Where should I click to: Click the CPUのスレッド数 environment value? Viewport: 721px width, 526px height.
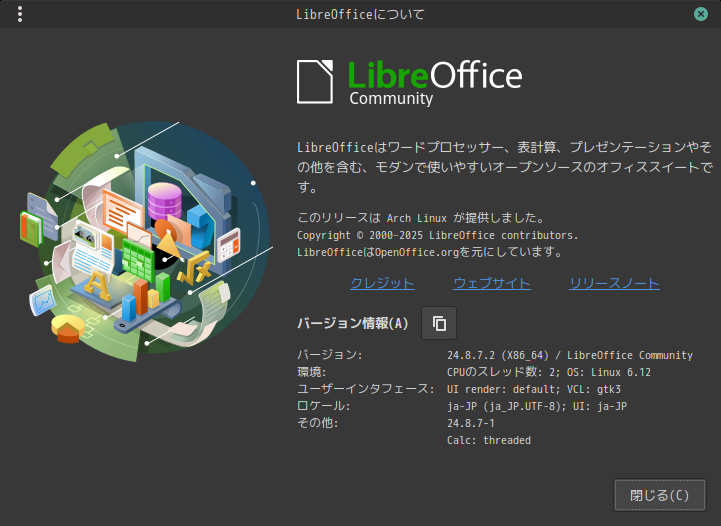click(x=549, y=372)
